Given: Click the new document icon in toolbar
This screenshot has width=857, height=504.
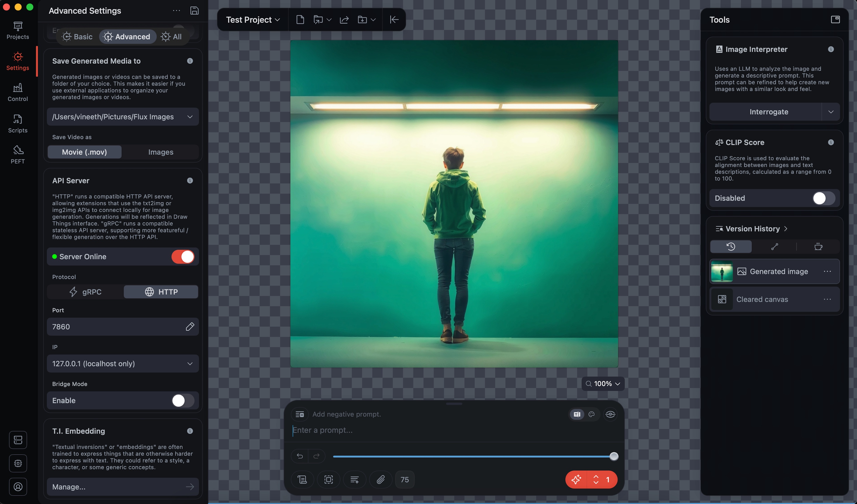Looking at the screenshot, I should 300,19.
